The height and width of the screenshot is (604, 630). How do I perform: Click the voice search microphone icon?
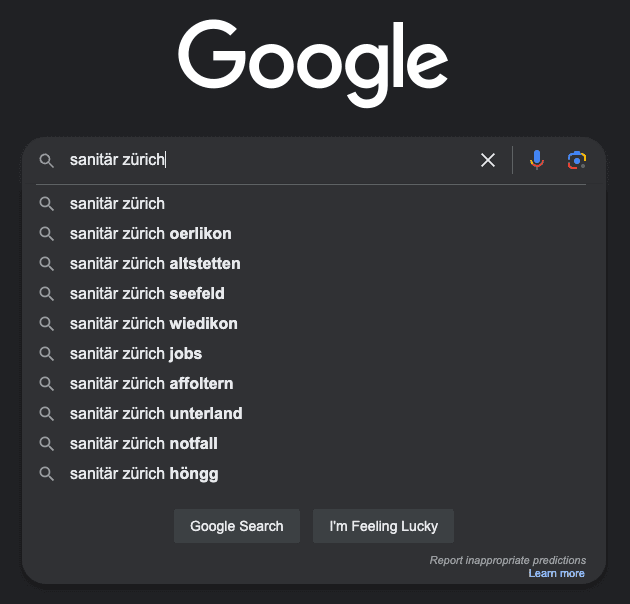pos(537,160)
